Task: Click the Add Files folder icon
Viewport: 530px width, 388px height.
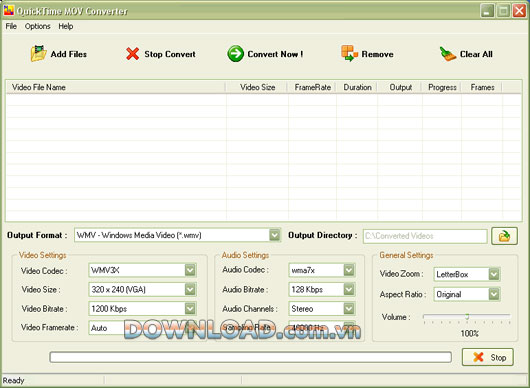Action: click(x=39, y=54)
